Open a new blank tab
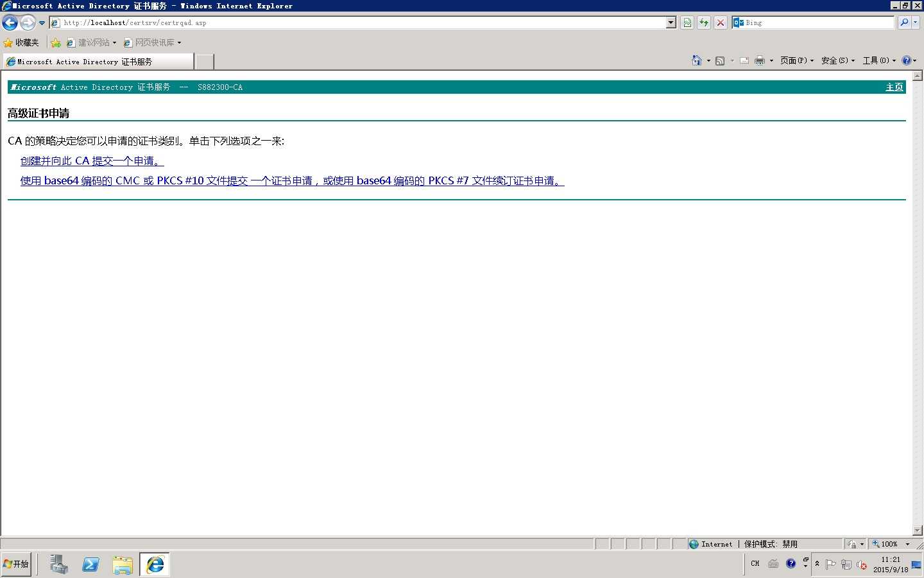Screen dimensions: 924x578 click(x=204, y=62)
